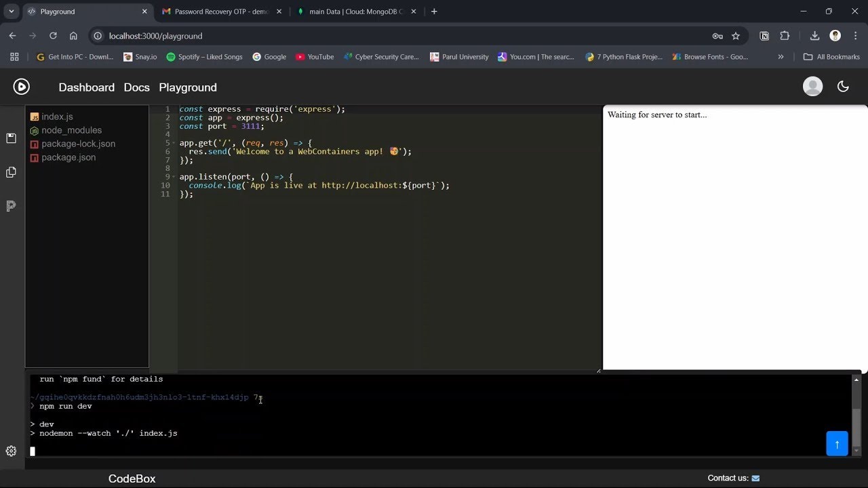Open the Docs page

(136, 87)
